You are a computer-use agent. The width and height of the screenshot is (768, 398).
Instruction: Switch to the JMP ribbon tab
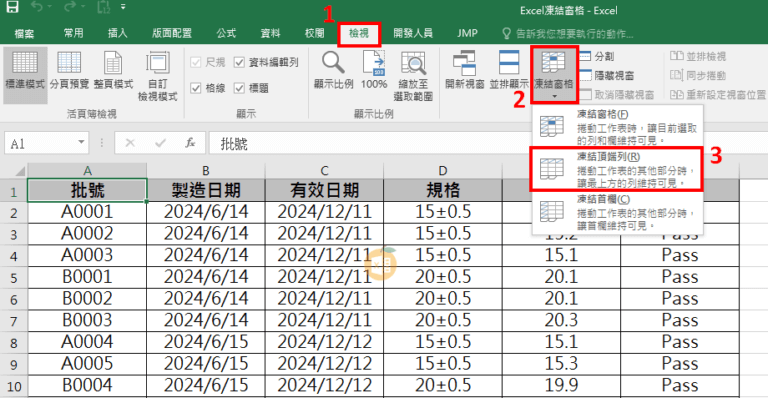pos(467,33)
